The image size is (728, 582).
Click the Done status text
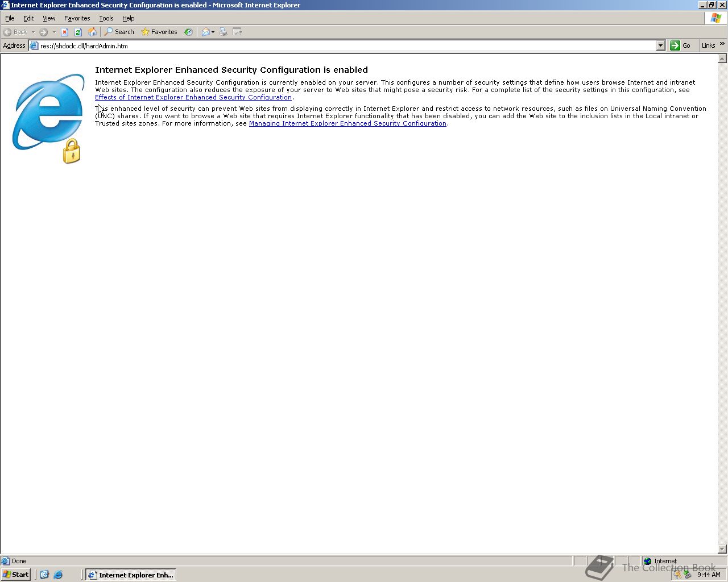pyautogui.click(x=19, y=561)
